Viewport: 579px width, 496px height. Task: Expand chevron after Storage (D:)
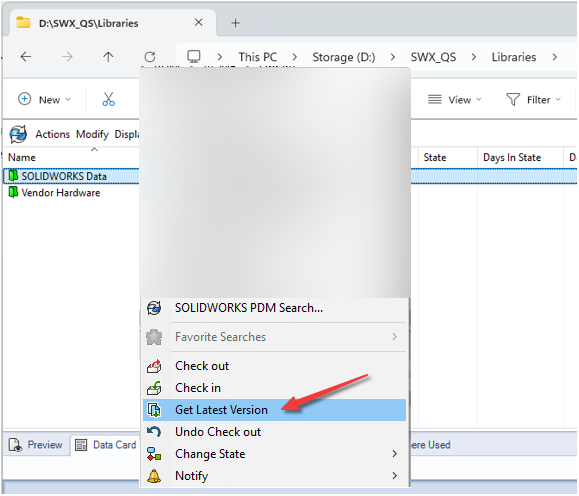(x=393, y=57)
